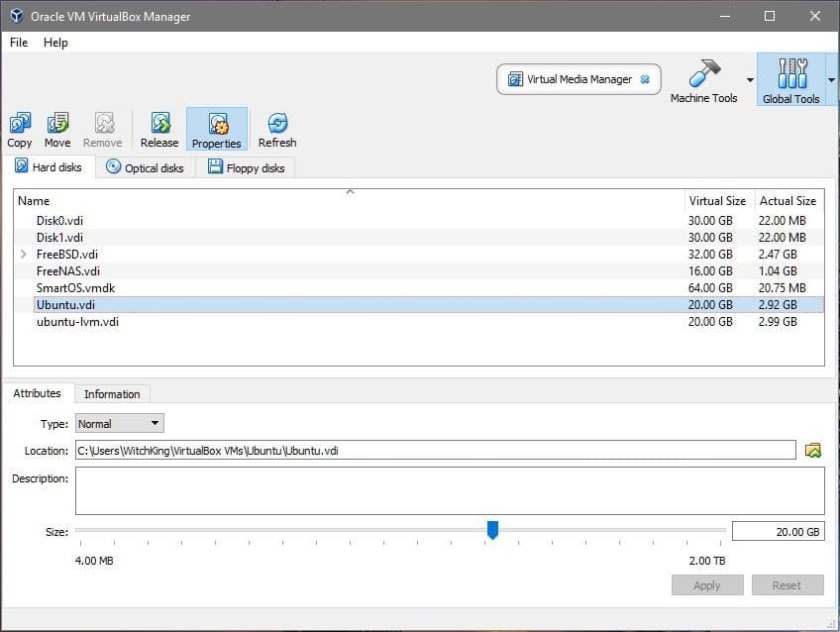Open the Release disk tool
This screenshot has width=840, height=632.
(x=158, y=129)
